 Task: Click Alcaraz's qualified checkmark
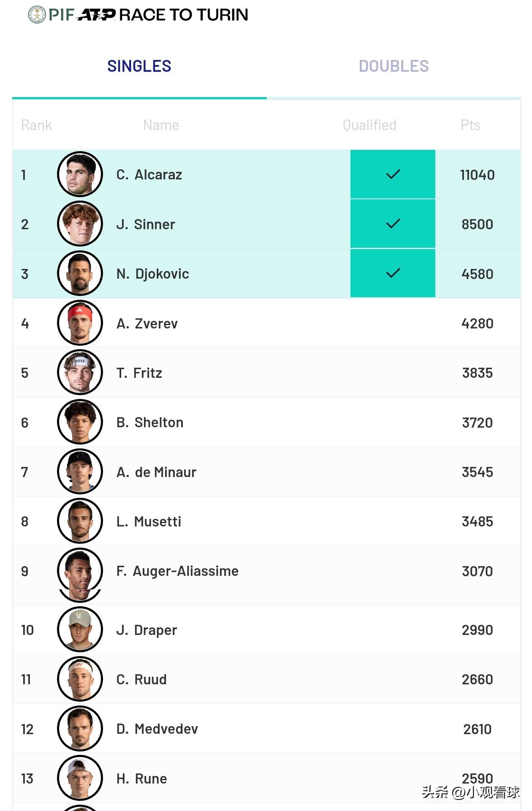[x=393, y=174]
